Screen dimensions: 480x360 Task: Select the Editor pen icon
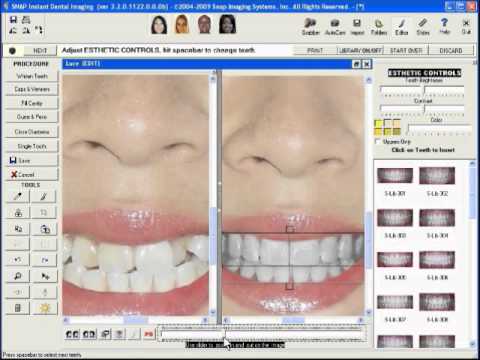(401, 27)
